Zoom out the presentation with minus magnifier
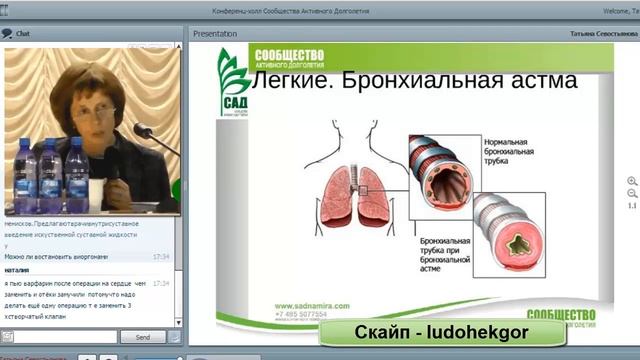Viewport: 640px width, 360px height. (632, 193)
